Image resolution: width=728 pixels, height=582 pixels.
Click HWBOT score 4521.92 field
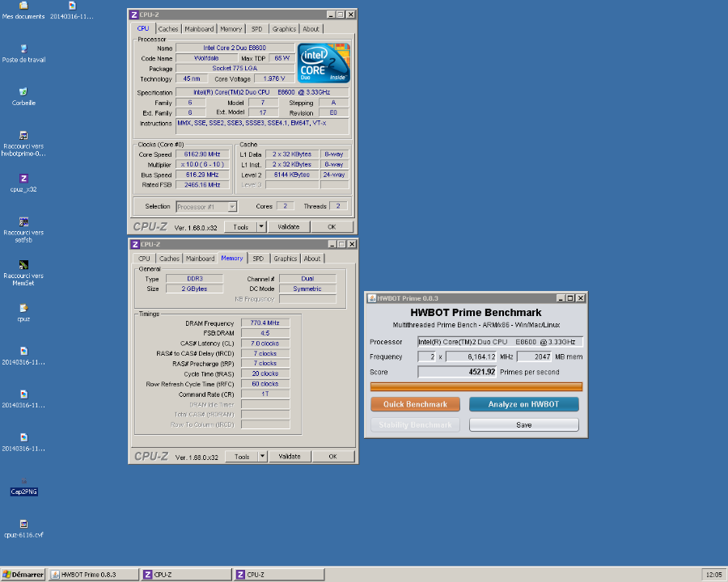457,372
